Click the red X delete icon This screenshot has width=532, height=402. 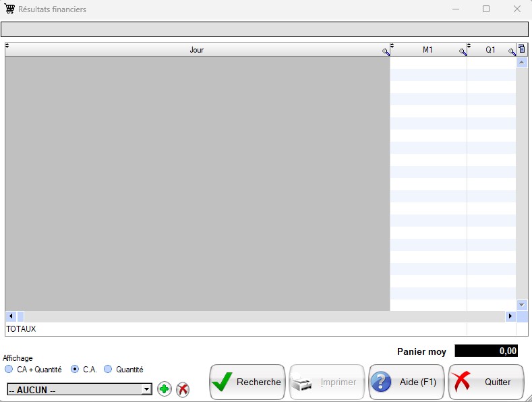pyautogui.click(x=183, y=389)
